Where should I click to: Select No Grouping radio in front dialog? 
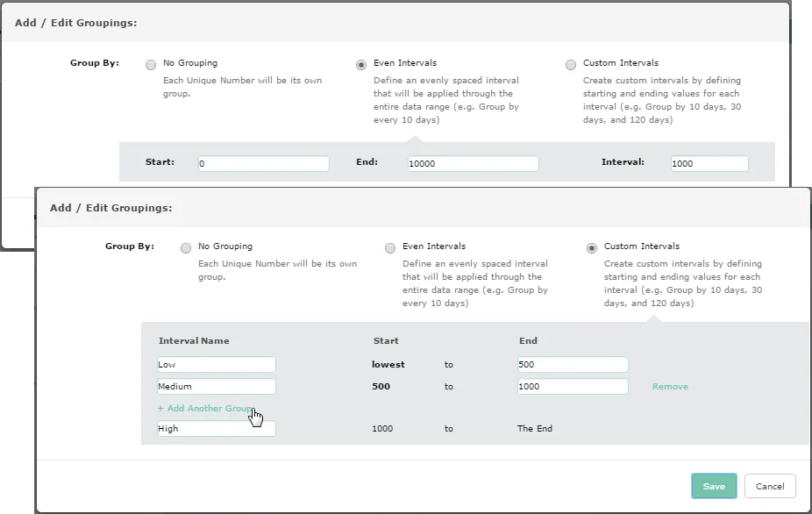pyautogui.click(x=185, y=248)
